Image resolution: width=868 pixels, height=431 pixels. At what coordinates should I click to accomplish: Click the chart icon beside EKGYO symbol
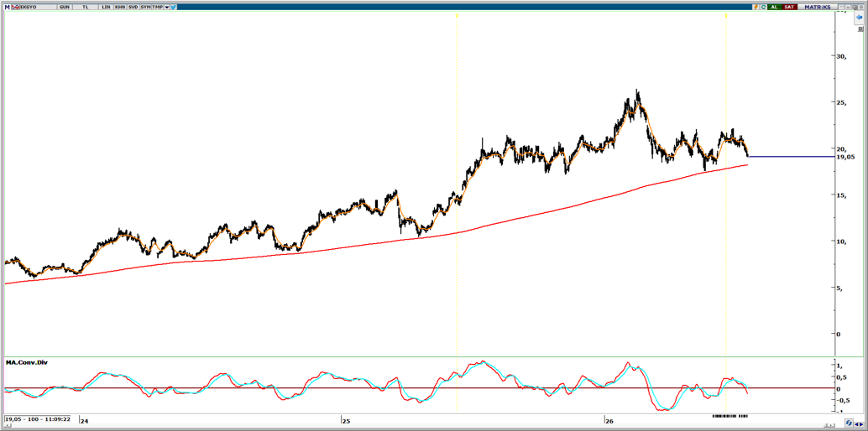click(x=15, y=8)
